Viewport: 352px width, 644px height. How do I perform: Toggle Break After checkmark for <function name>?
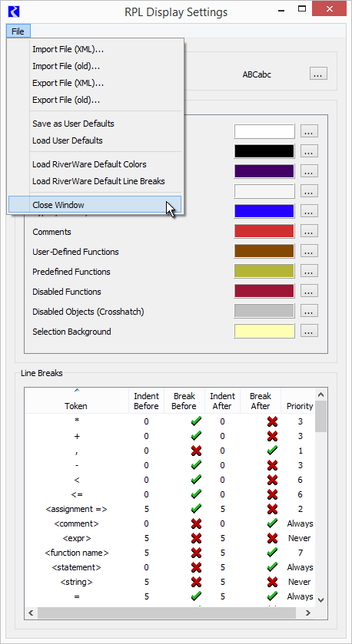coord(272,553)
